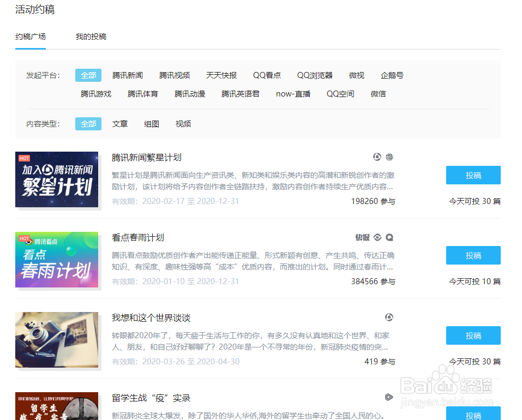Click Tencent News icon on 繁星计划 row
The image size is (522, 420).
377,157
